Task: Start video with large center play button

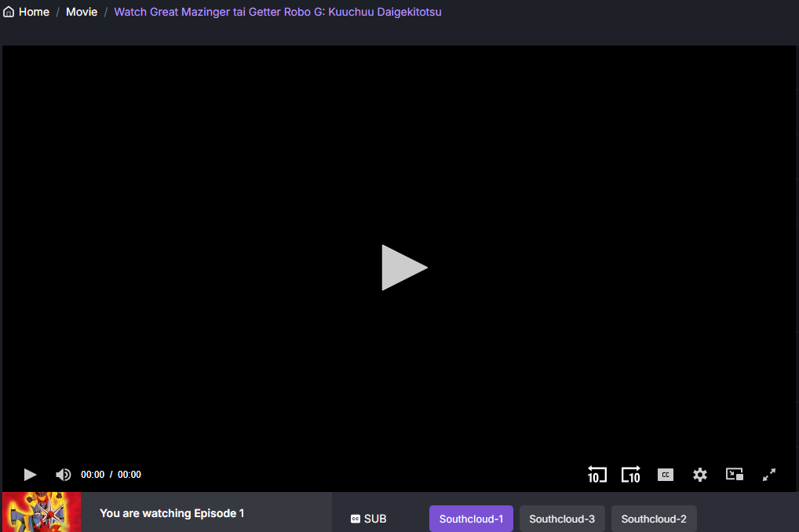Action: pyautogui.click(x=404, y=268)
